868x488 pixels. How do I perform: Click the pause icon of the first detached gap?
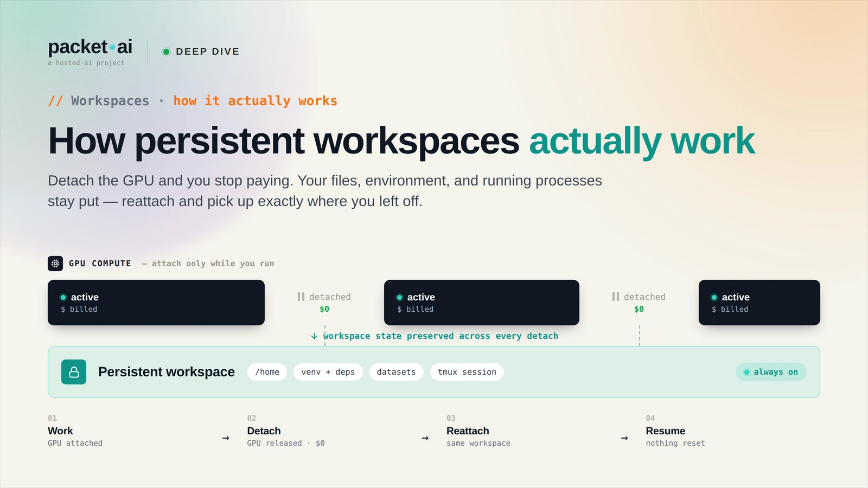301,297
